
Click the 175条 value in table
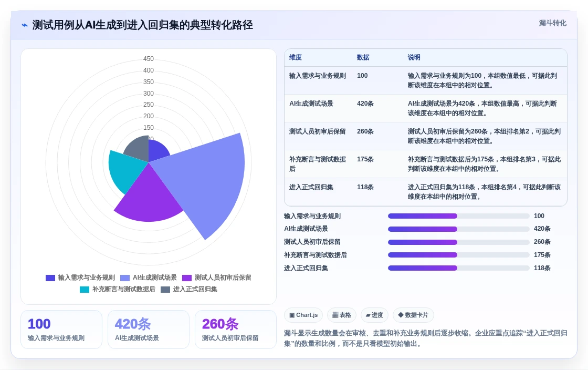[365, 159]
